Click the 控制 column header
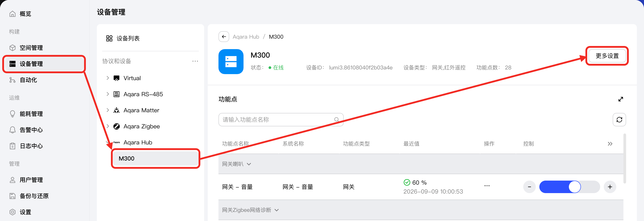Viewport: 644px width, 221px height. 528,144
